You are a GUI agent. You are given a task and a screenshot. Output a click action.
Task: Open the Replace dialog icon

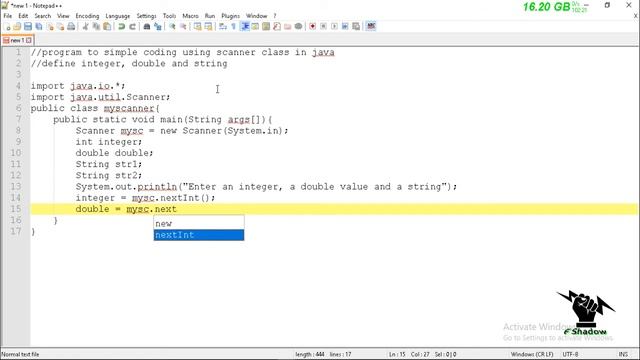pyautogui.click(x=158, y=27)
